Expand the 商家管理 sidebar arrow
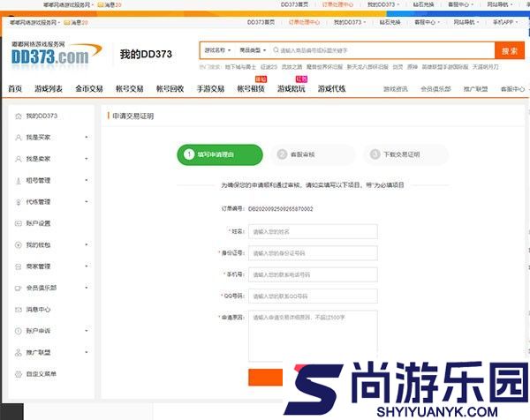Screen dimensions: 530x420 87,266
